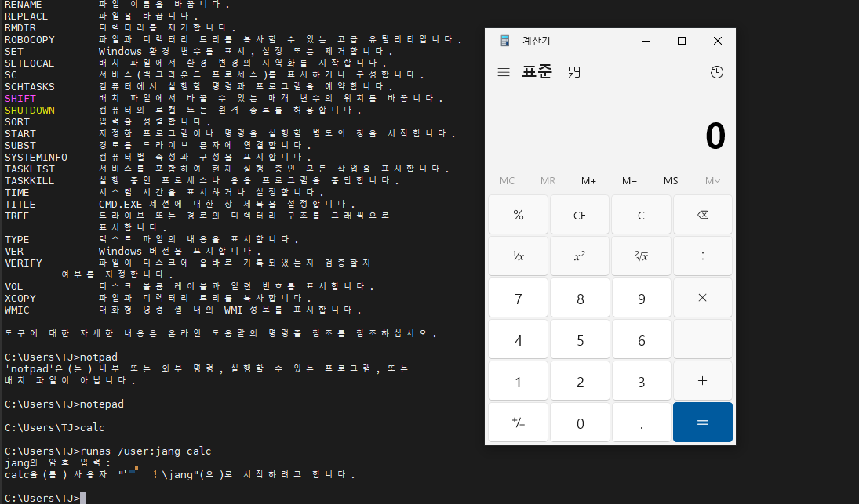The height and width of the screenshot is (504, 859).
Task: Click the M+ memory add button
Action: click(x=588, y=180)
